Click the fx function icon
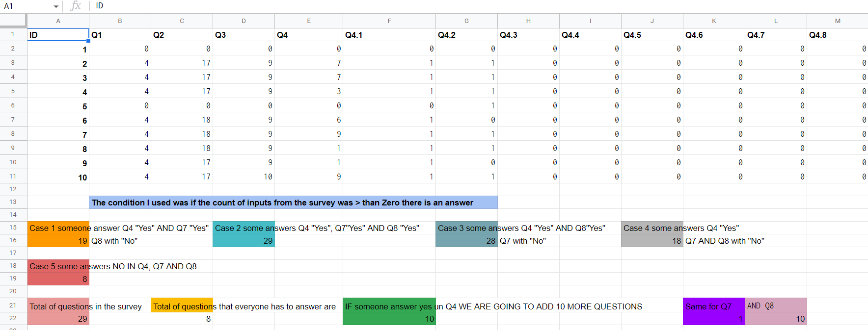The height and width of the screenshot is (330, 868). tap(76, 6)
